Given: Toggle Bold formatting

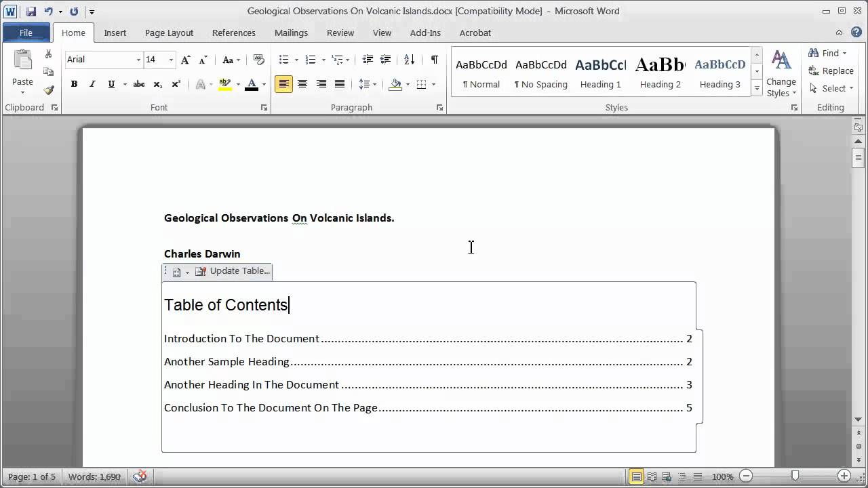Looking at the screenshot, I should [74, 84].
